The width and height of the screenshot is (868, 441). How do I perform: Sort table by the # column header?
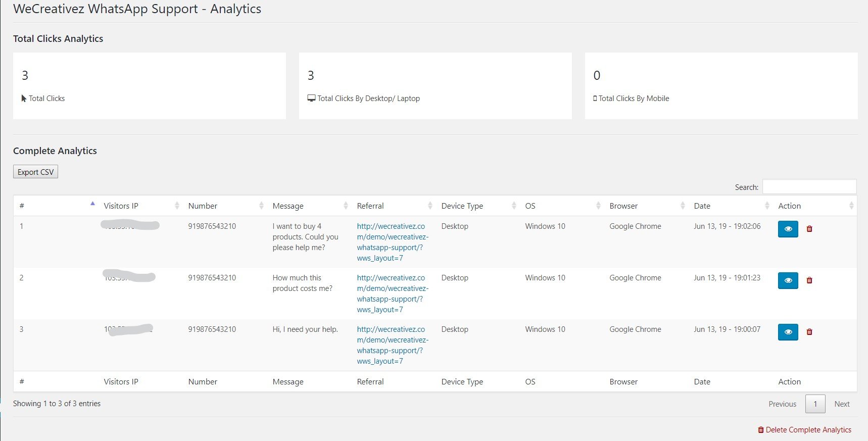(x=56, y=206)
